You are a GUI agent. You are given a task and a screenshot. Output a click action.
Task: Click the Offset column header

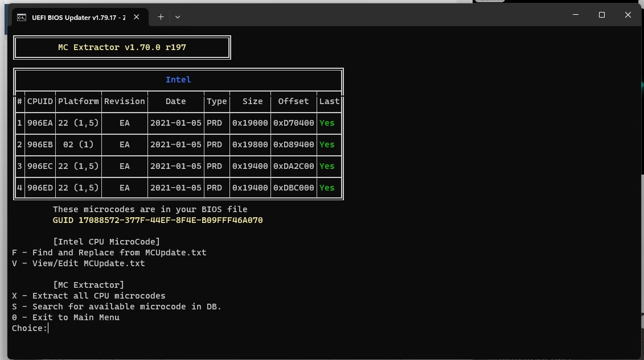[x=293, y=101]
